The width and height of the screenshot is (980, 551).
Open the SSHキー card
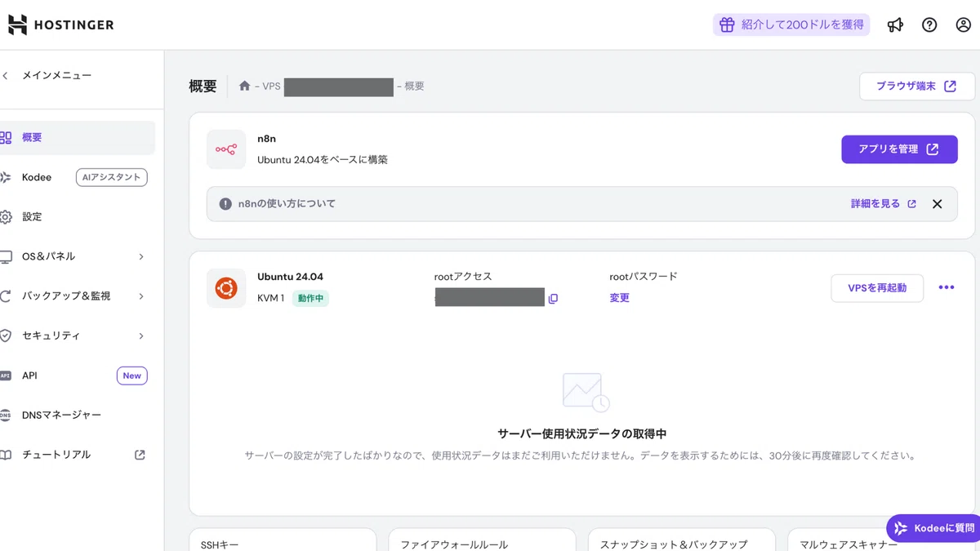283,540
